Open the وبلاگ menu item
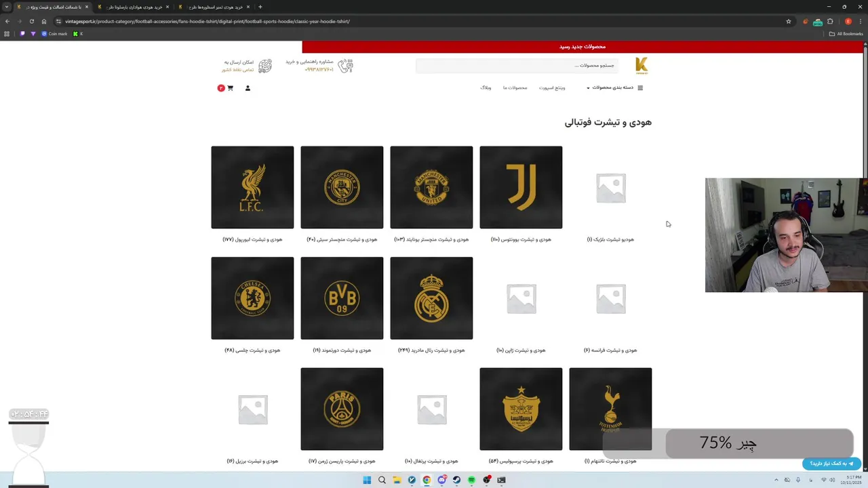The image size is (868, 488). (x=486, y=87)
